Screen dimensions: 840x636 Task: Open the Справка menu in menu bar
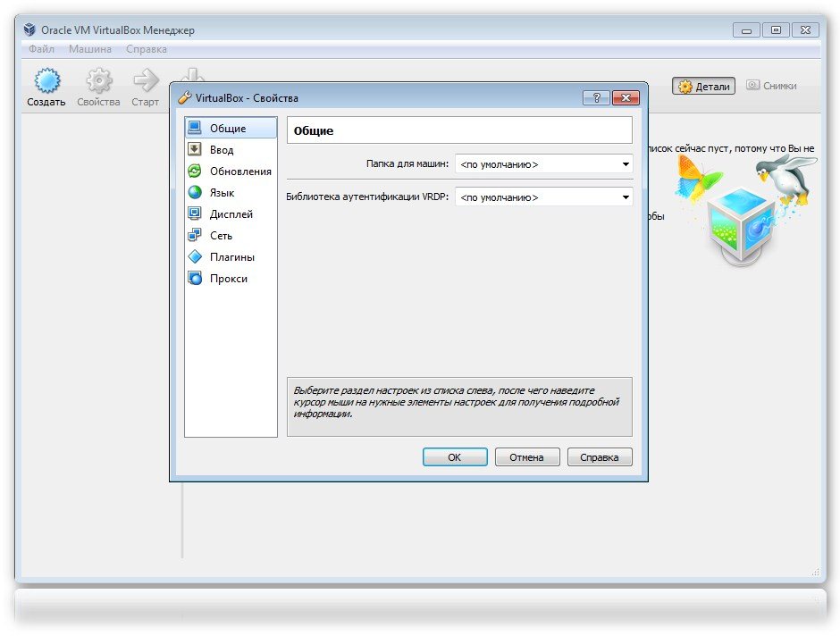[146, 49]
